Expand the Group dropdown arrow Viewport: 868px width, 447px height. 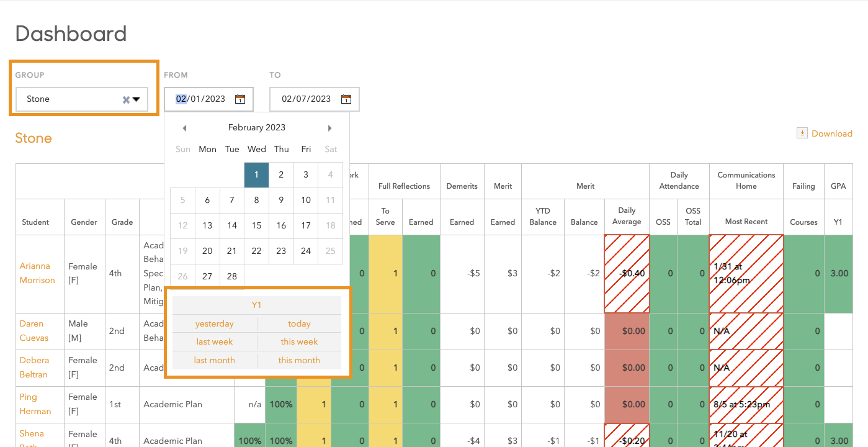[x=136, y=99]
